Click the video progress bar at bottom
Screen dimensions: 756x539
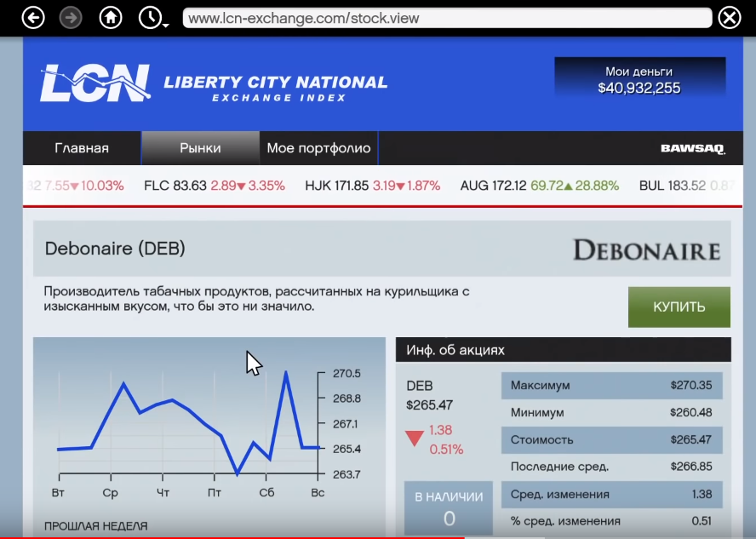378,537
